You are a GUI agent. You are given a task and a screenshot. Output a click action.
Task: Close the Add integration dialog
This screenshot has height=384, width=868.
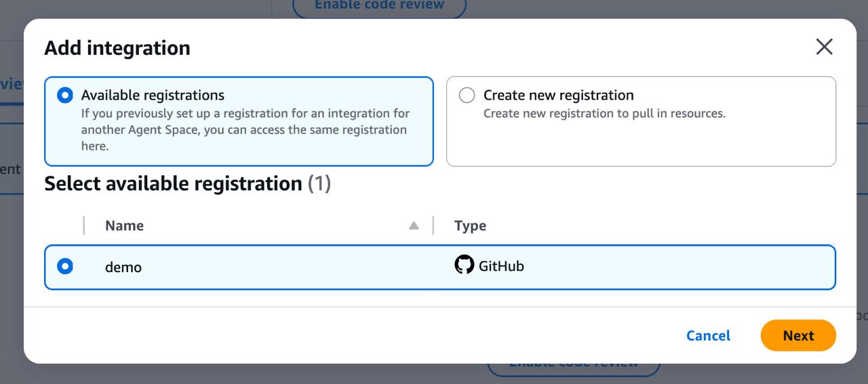(x=824, y=47)
